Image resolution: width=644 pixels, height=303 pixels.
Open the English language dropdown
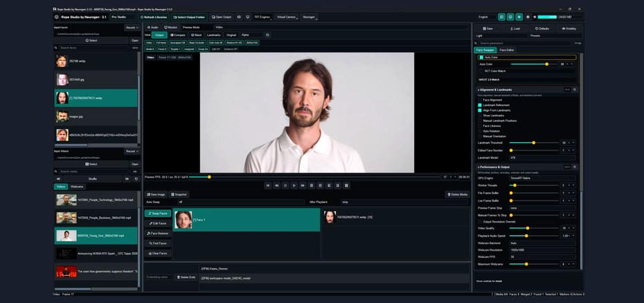coord(487,17)
